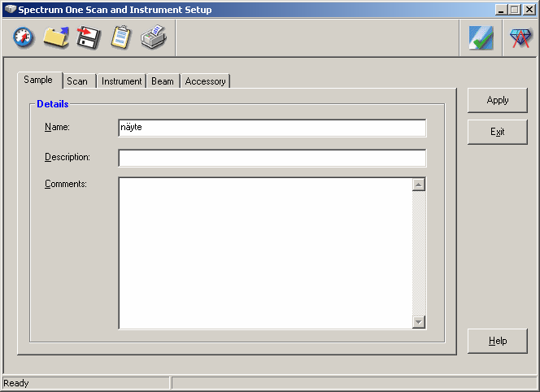
Task: Go to the Beam tab
Action: (163, 81)
